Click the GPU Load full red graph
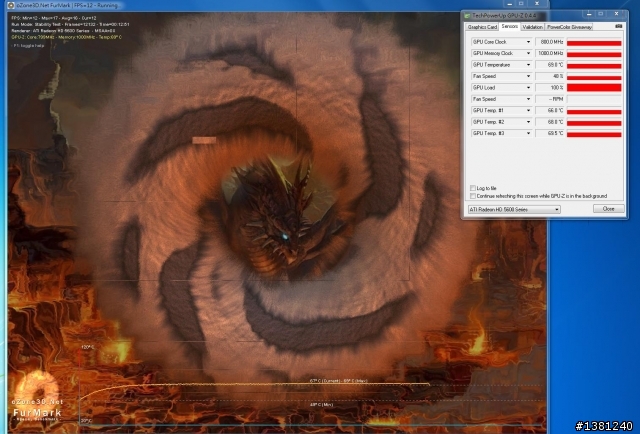The height and width of the screenshot is (434, 640). coord(594,87)
